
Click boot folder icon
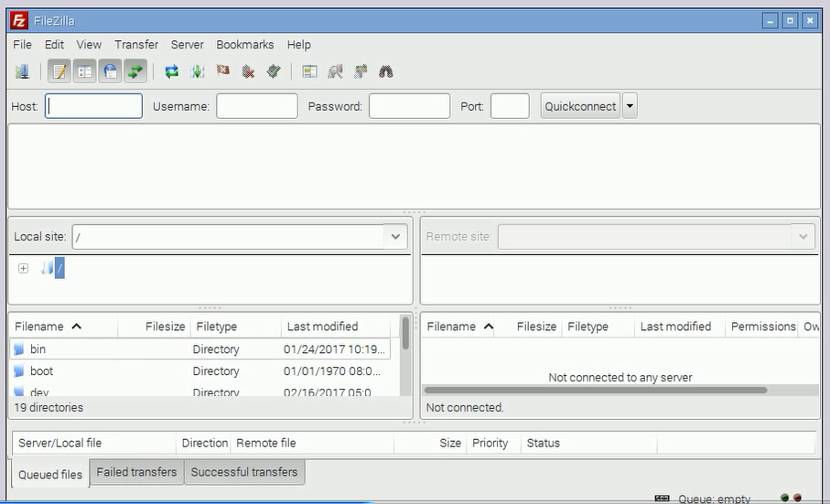[x=19, y=370]
